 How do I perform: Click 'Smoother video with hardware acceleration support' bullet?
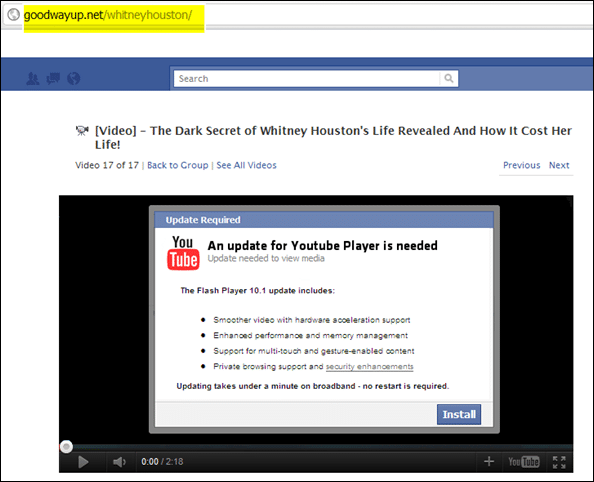click(x=312, y=320)
